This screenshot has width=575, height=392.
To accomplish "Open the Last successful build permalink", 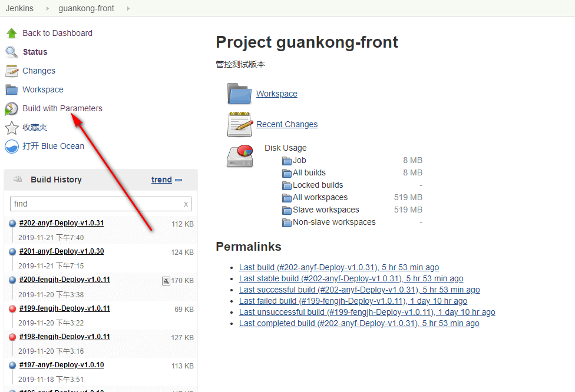I will [359, 290].
